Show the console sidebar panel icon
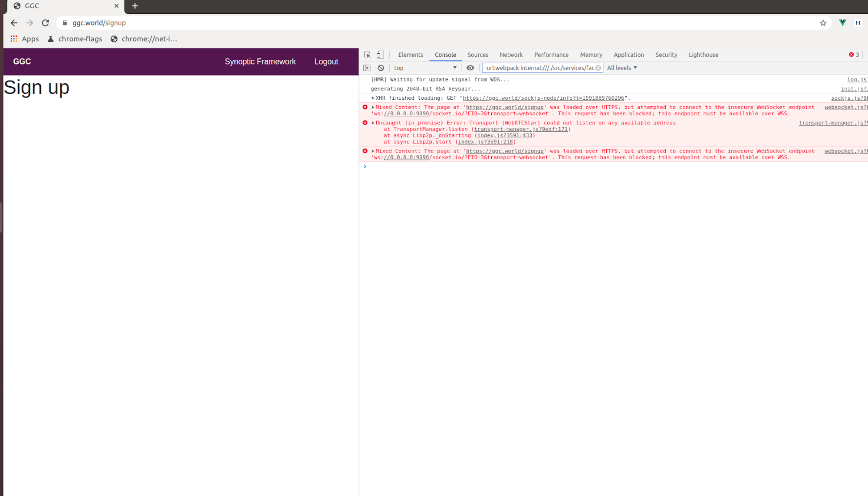Viewport: 868px width, 496px height. click(367, 68)
